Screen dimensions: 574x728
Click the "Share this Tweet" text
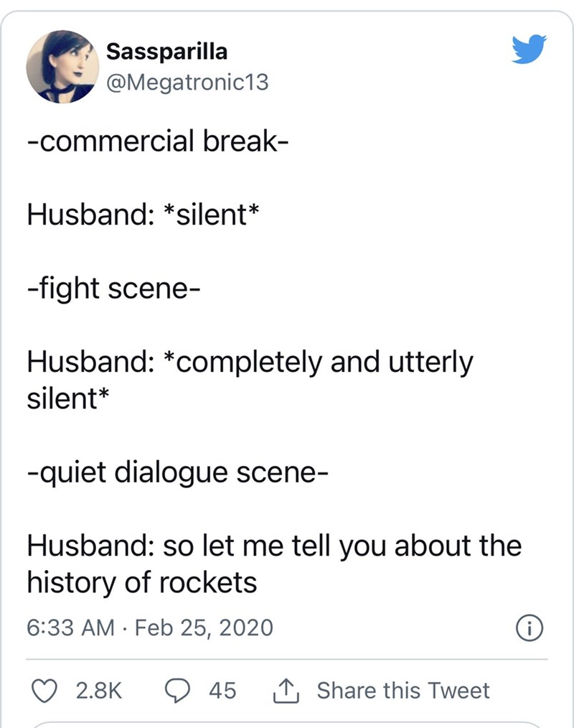click(403, 690)
